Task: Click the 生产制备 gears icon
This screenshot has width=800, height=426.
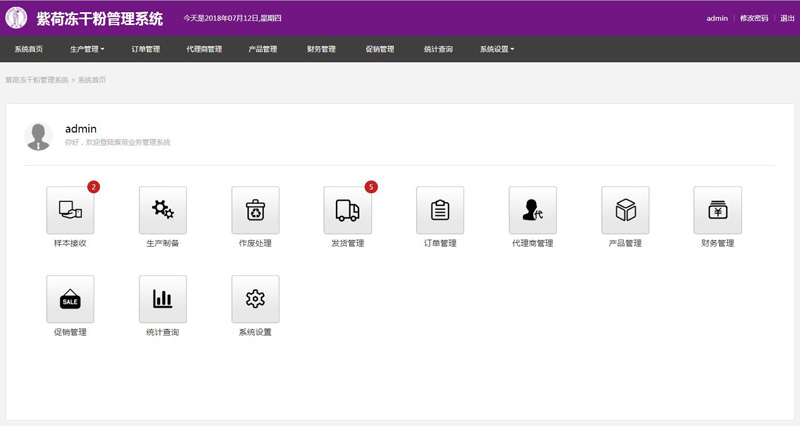Action: [162, 210]
